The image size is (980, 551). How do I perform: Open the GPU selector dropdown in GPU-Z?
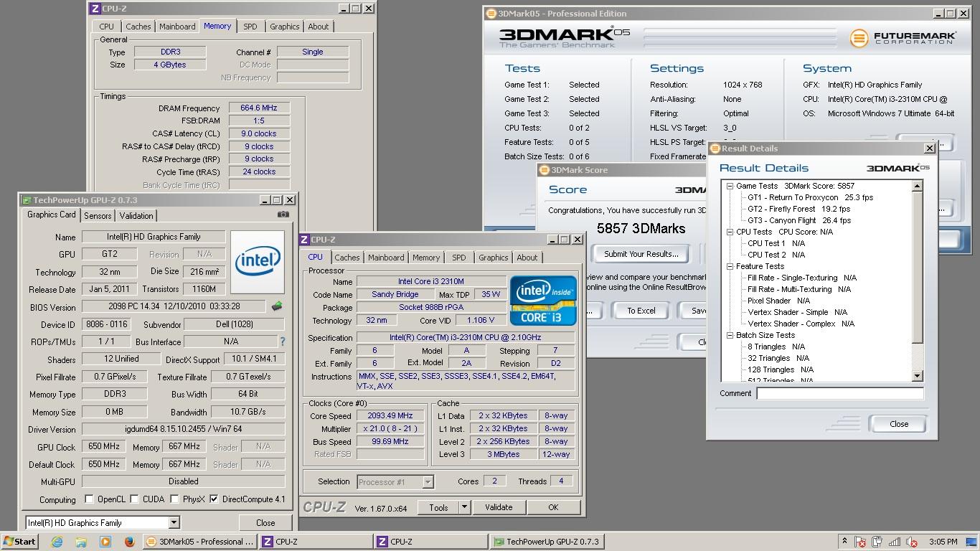(x=174, y=522)
